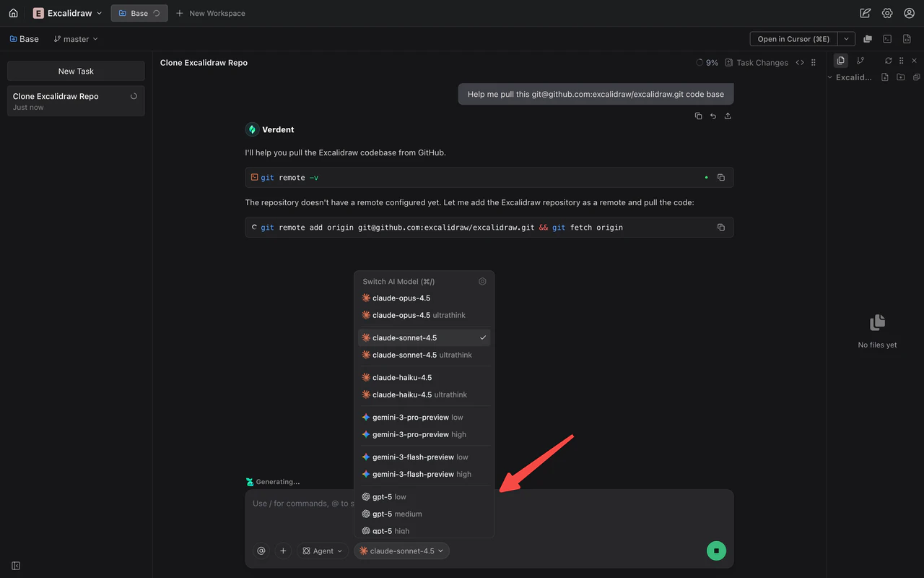Select gpt-5 low model
This screenshot has height=578, width=924.
(424, 497)
